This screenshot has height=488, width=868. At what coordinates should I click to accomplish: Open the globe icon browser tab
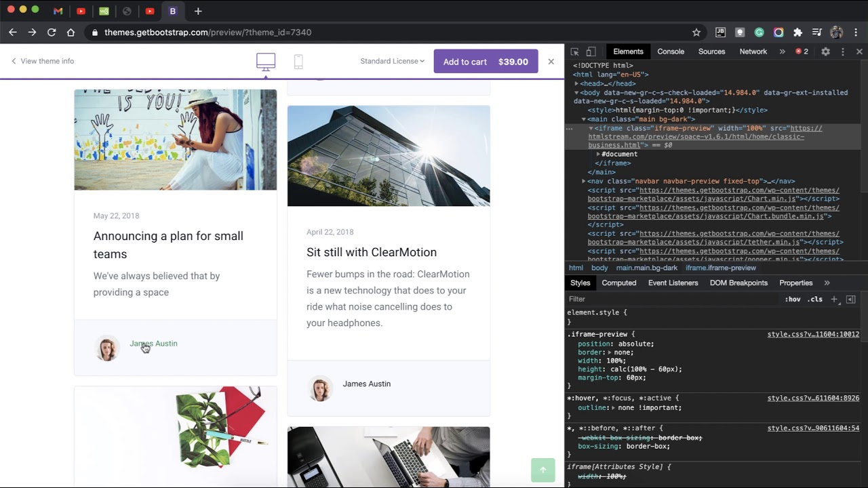tap(127, 11)
